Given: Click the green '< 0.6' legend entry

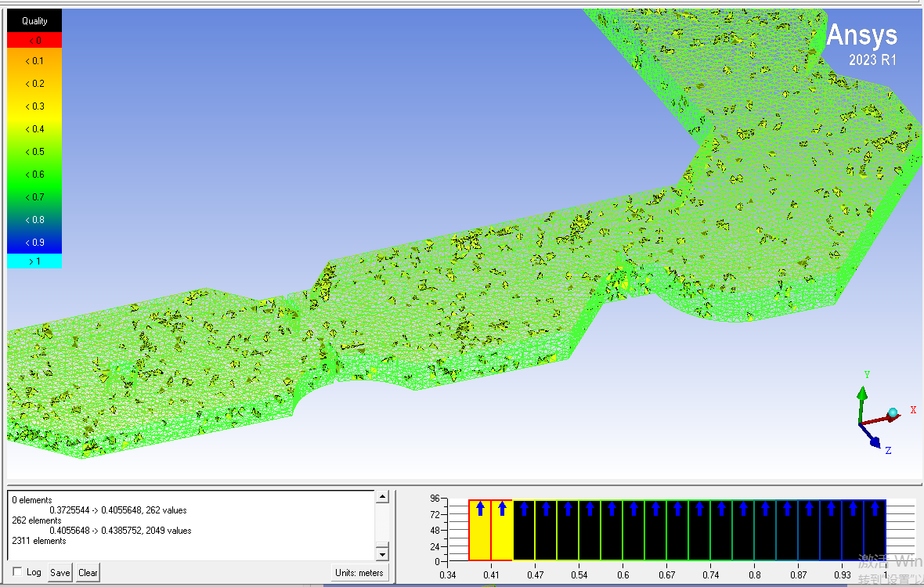Looking at the screenshot, I should 34,175.
